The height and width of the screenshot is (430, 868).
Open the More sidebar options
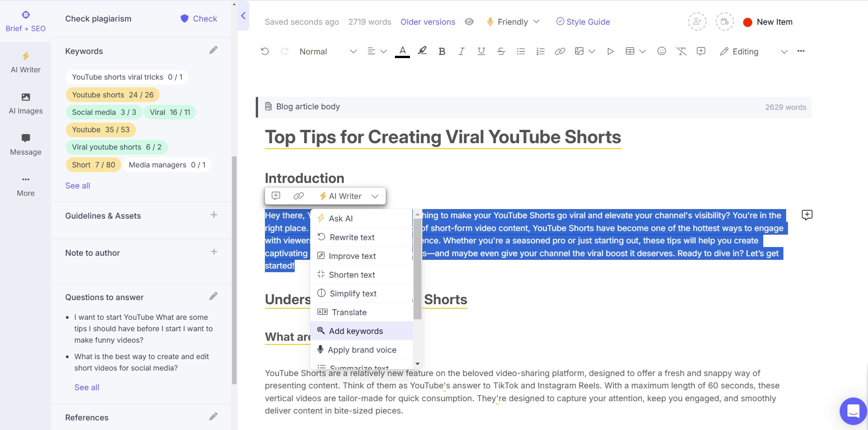26,186
